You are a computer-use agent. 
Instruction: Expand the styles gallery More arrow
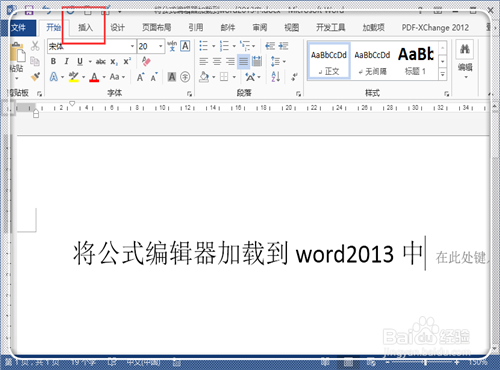click(x=443, y=74)
